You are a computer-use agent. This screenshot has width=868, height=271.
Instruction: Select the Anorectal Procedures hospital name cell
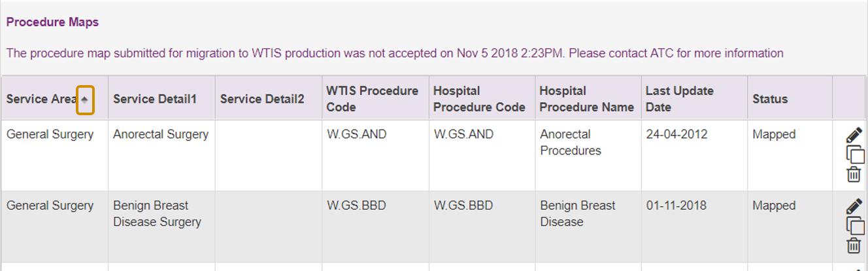click(x=571, y=142)
